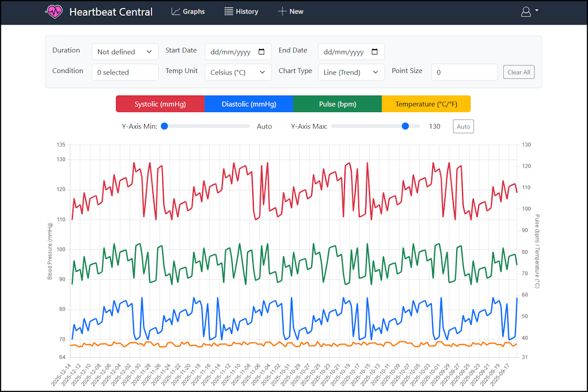Click the Heartbeat Central heart logo
This screenshot has width=588, height=392.
coord(54,11)
